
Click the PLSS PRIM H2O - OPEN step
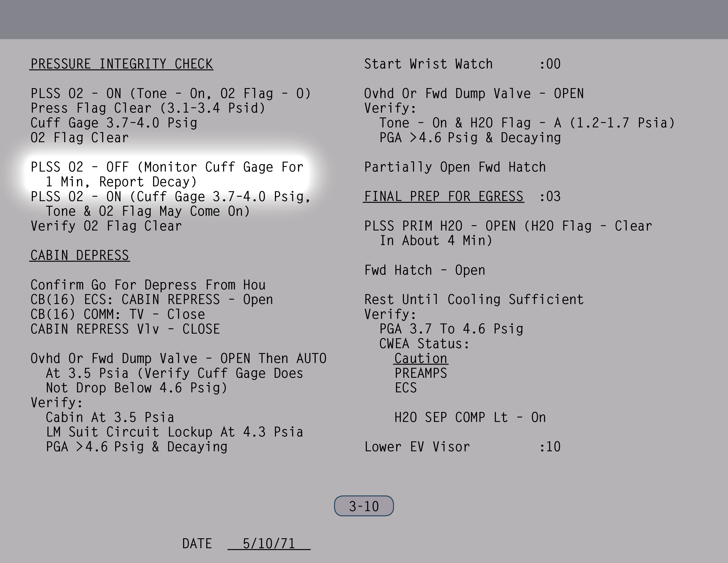508,226
